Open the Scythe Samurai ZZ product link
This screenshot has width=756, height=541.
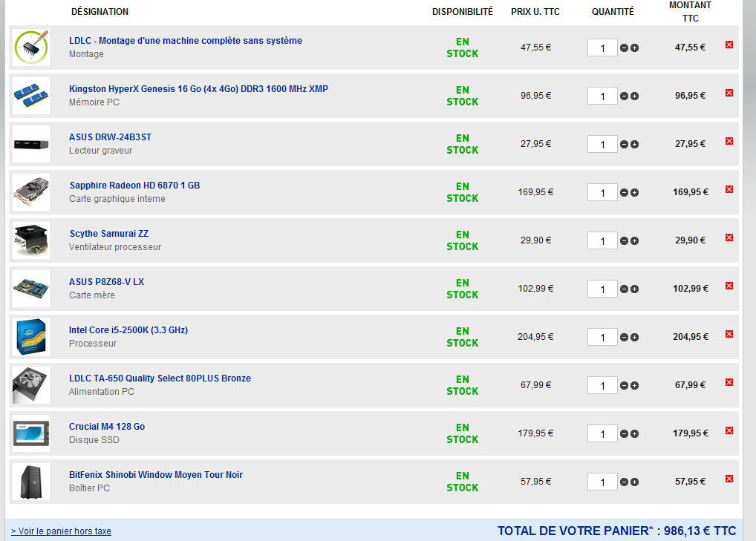(x=109, y=233)
